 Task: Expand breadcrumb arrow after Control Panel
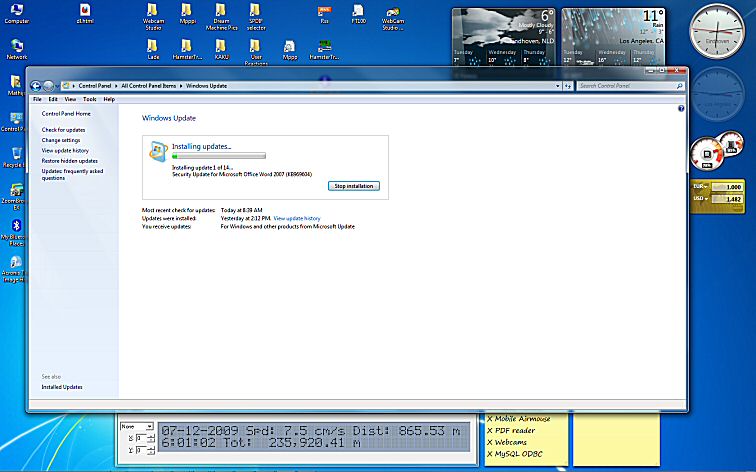(116, 86)
